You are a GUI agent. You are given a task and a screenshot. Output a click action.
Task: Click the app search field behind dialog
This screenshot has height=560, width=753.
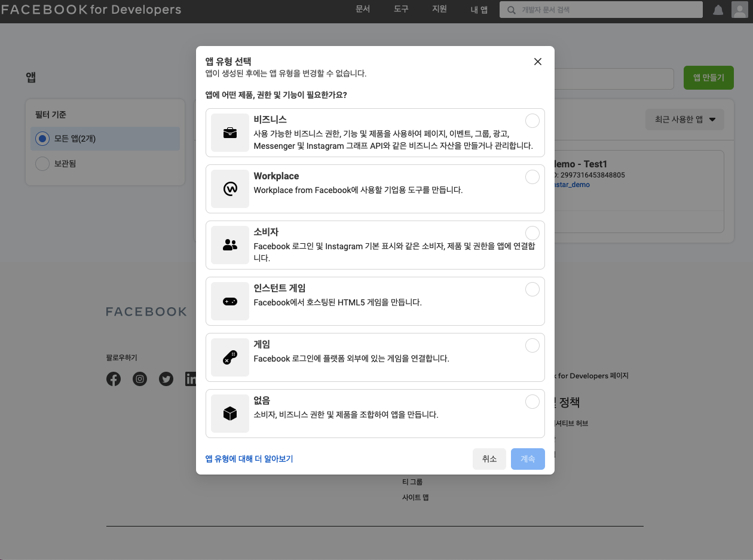tap(614, 78)
